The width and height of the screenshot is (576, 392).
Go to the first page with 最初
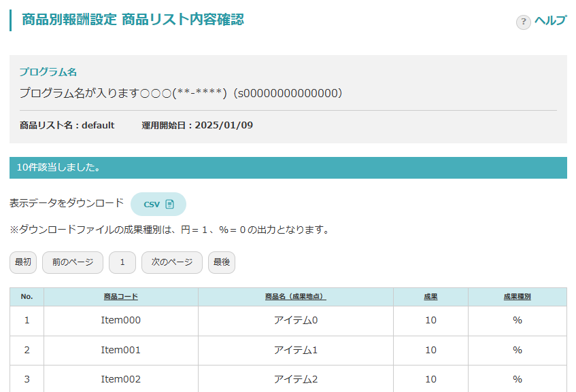pyautogui.click(x=23, y=262)
